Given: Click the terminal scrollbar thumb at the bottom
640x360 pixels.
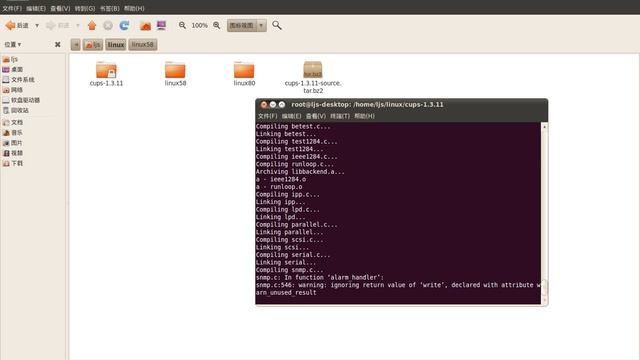Looking at the screenshot, I should click(544, 288).
